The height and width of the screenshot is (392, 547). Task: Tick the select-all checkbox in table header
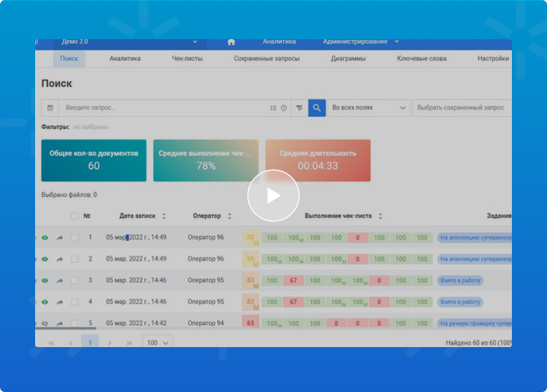(74, 216)
